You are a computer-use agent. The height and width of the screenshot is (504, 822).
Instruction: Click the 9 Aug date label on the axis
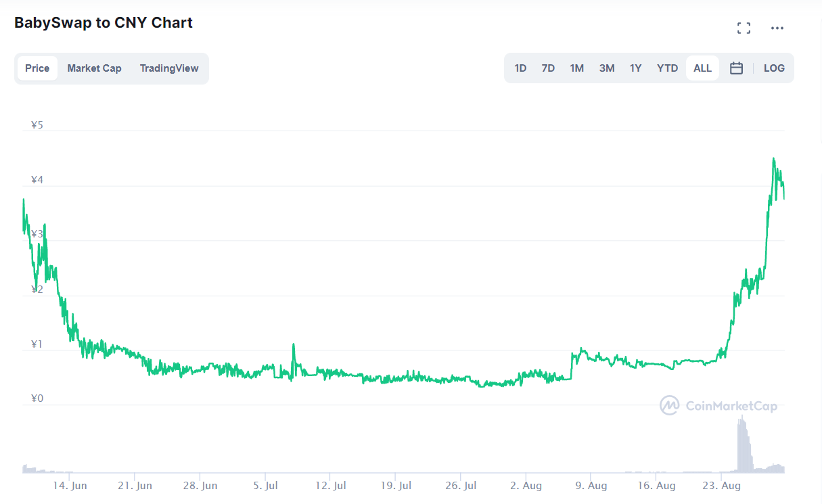point(591,486)
